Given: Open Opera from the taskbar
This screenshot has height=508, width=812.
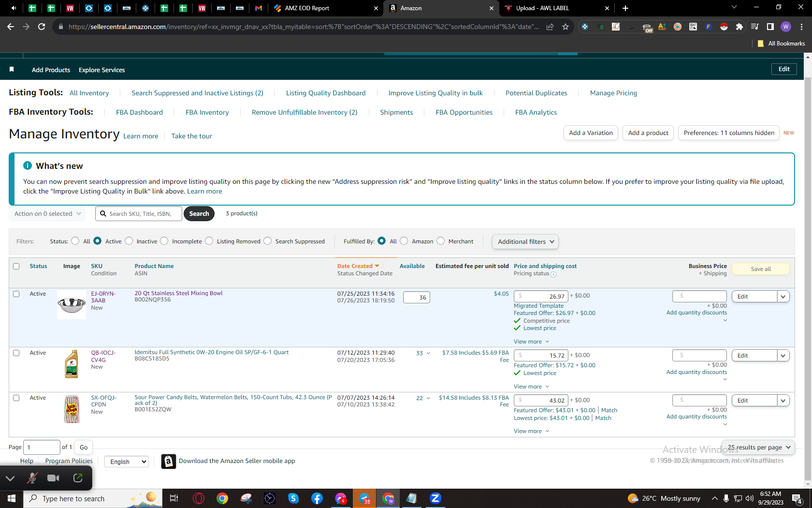Looking at the screenshot, I should point(198,498).
